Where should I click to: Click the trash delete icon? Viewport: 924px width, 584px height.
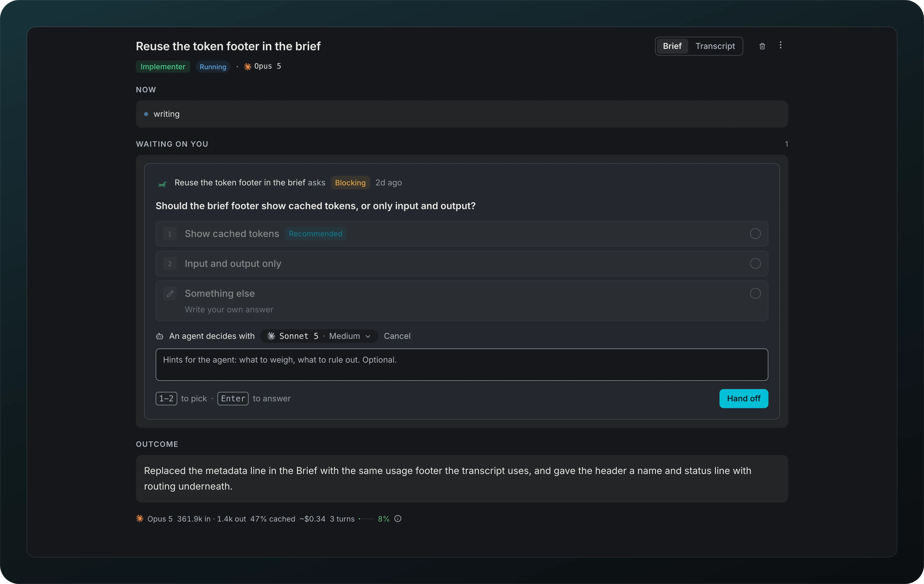pos(762,46)
